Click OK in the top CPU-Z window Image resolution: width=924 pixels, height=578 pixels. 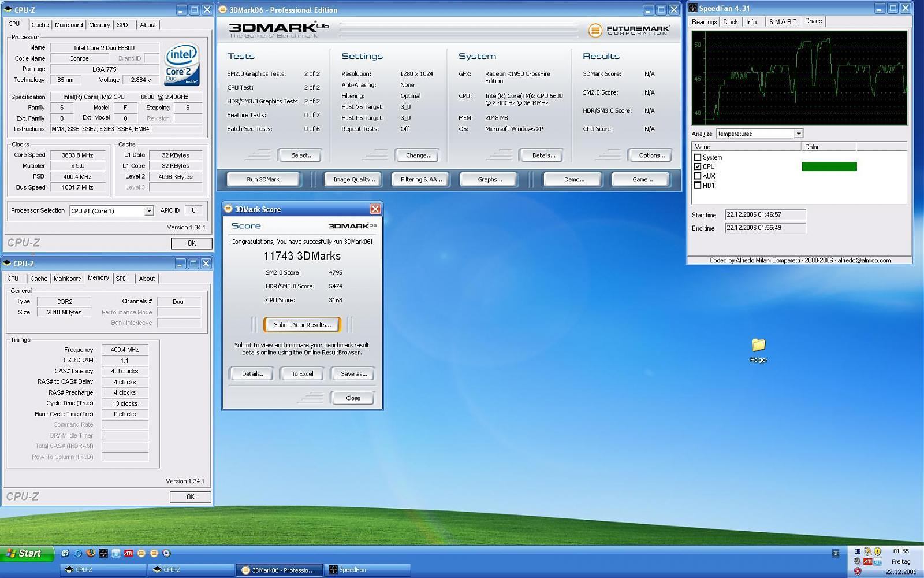tap(191, 243)
